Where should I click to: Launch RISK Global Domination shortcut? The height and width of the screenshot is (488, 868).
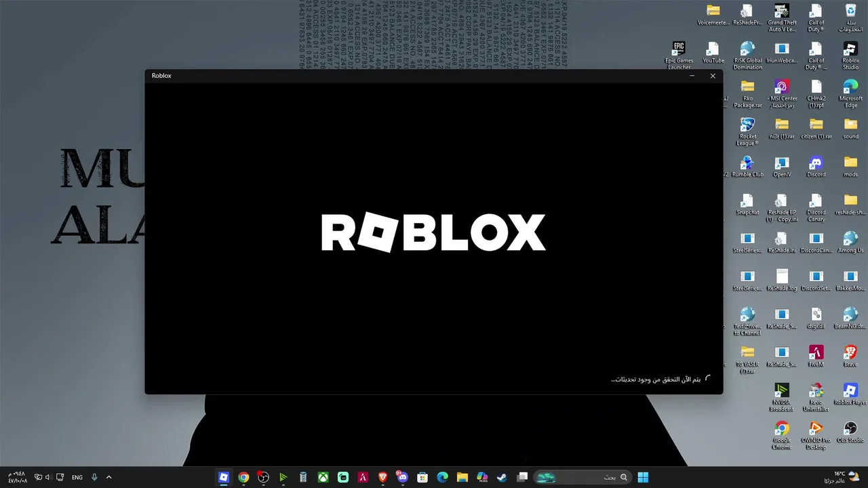click(747, 56)
